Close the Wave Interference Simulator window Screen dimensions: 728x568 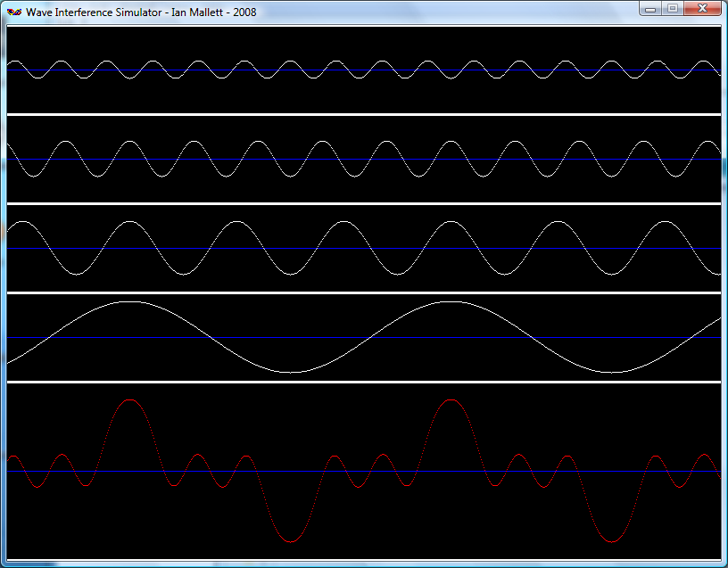(702, 9)
